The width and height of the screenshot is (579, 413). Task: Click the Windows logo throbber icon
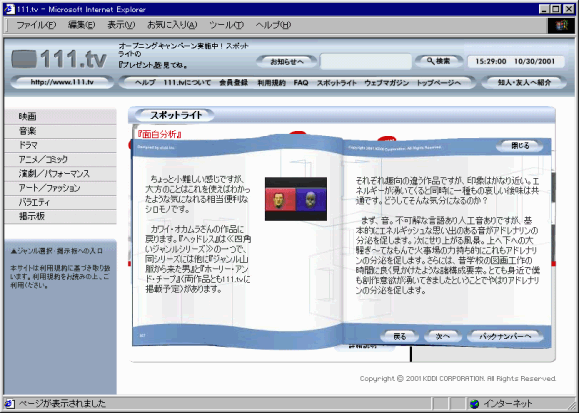point(561,25)
